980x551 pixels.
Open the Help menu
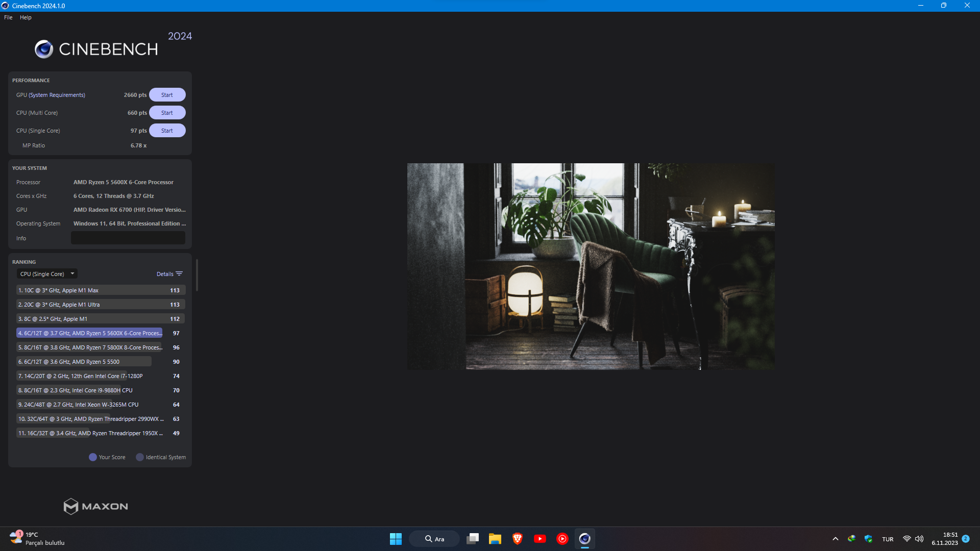coord(26,17)
